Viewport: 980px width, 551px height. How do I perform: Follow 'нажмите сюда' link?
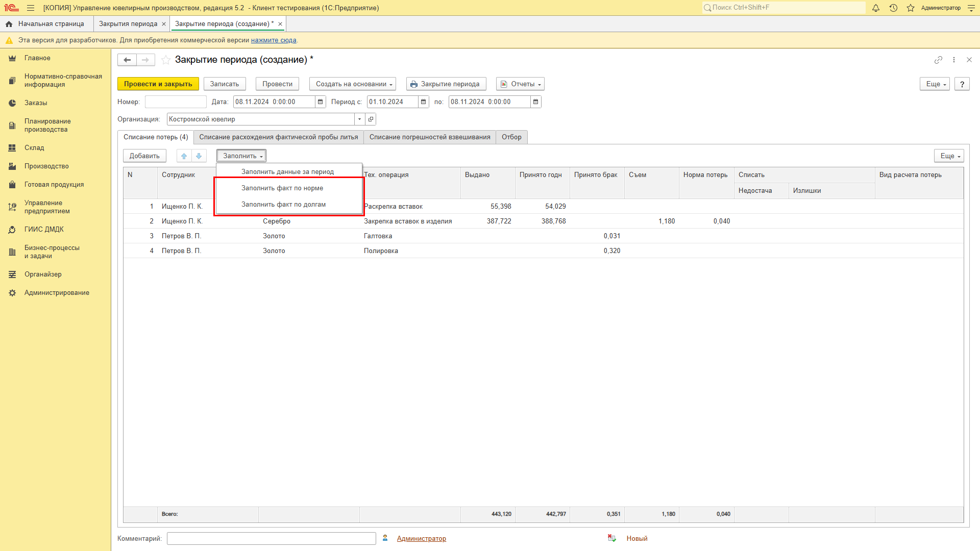pyautogui.click(x=274, y=40)
